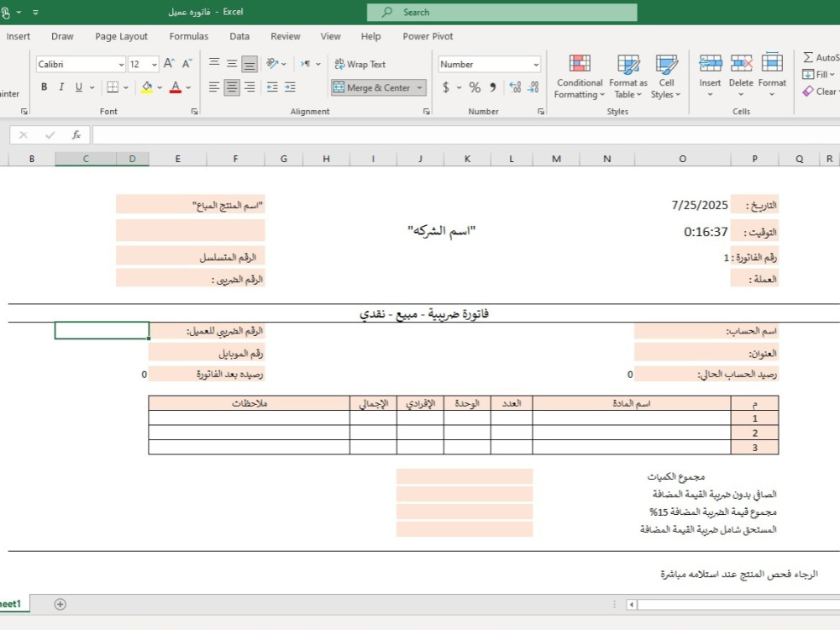Click the formula bar input
The image size is (840, 630).
(465, 135)
